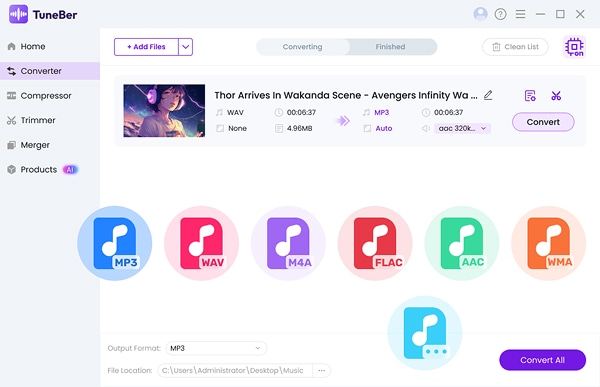This screenshot has height=387, width=600.
Task: Open the user account avatar
Action: (x=480, y=14)
